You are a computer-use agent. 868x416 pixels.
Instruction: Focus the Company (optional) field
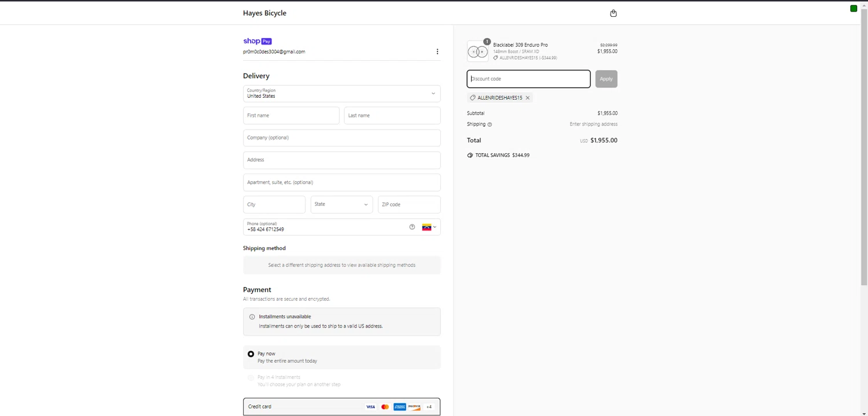[341, 138]
